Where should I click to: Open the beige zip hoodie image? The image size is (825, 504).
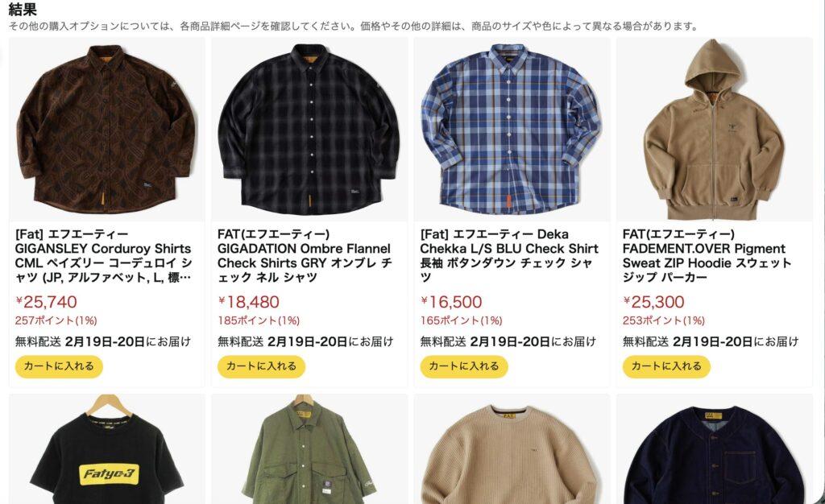coord(715,130)
